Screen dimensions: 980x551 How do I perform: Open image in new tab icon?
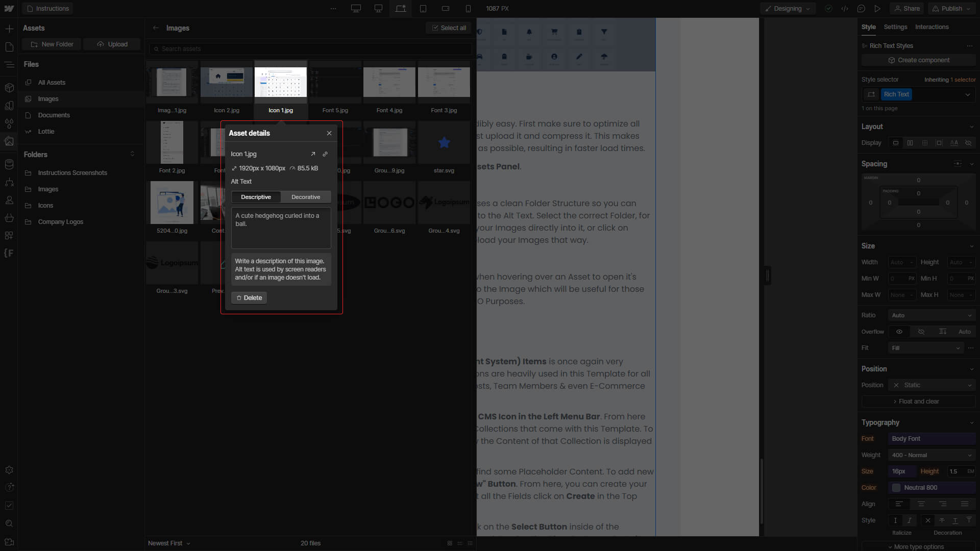(313, 154)
